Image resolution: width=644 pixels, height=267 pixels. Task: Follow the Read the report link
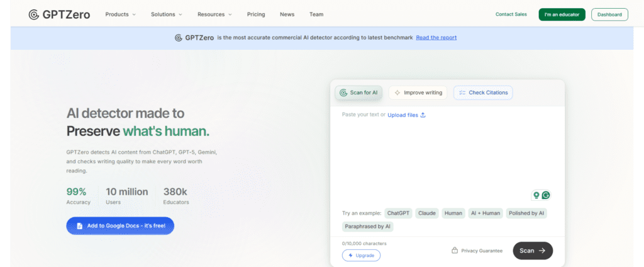coord(436,37)
